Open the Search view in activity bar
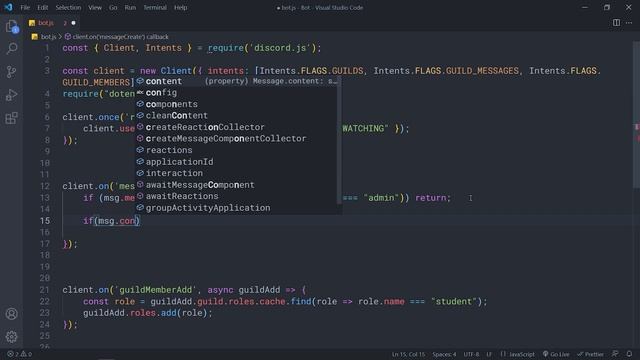 [11, 49]
